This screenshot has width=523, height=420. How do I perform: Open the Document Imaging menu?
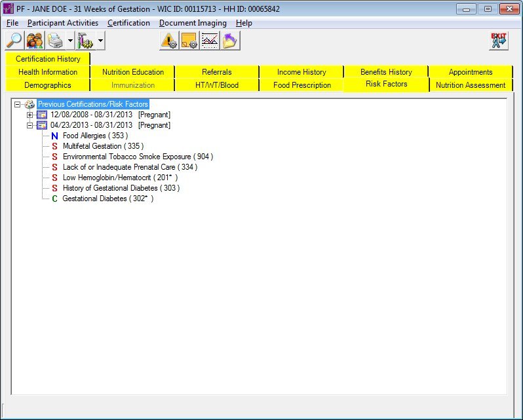[193, 23]
